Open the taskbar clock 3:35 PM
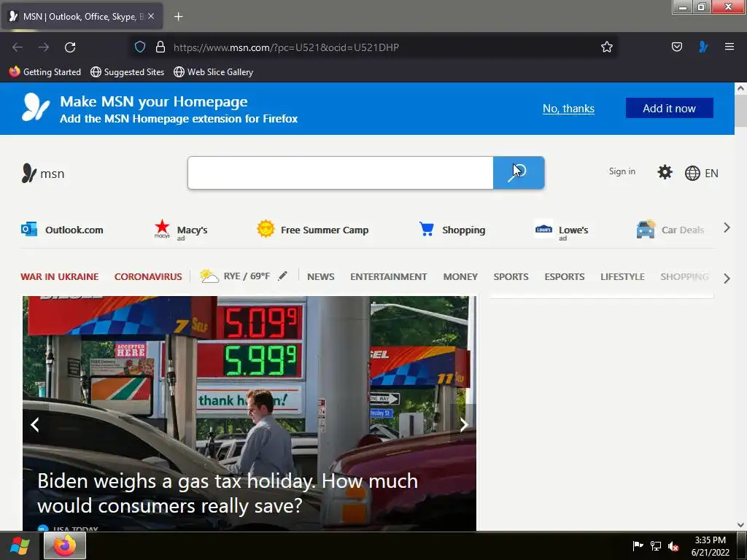This screenshot has height=560, width=747. [x=710, y=546]
